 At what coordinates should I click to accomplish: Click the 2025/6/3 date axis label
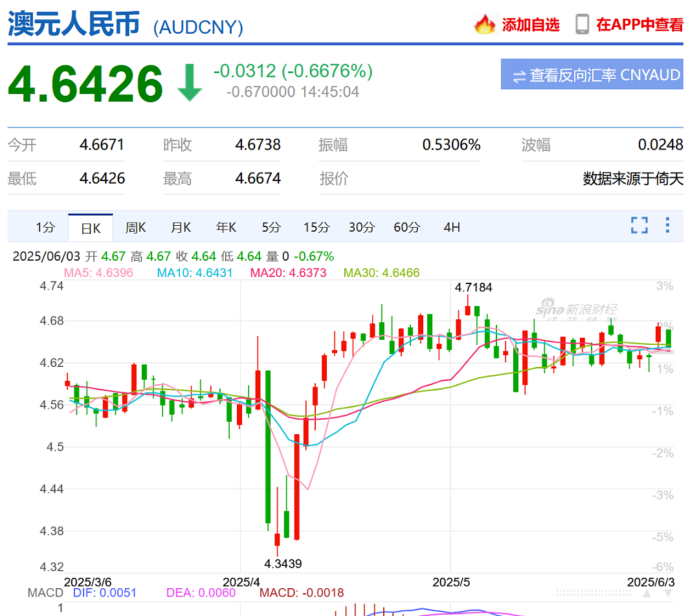coord(651,582)
